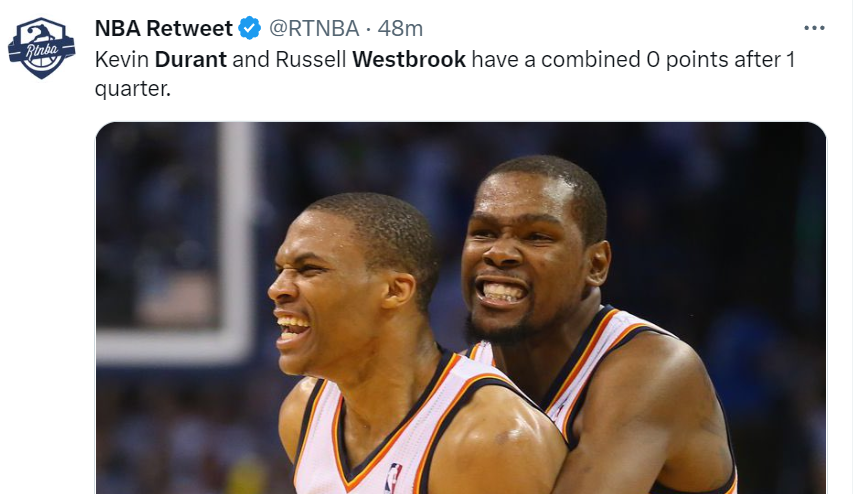Screen dimensions: 867x494
Task: Click the blurred backboard in photo background
Action: [177, 243]
